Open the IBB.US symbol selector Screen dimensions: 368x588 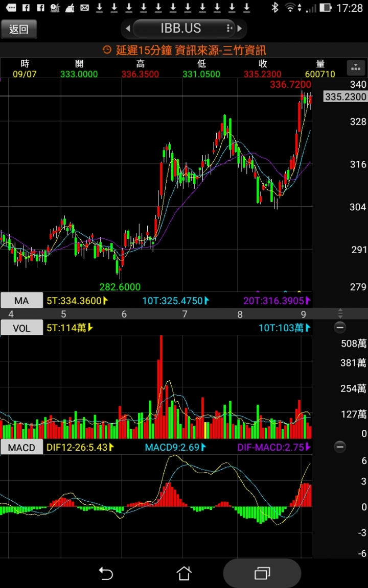pyautogui.click(x=184, y=29)
